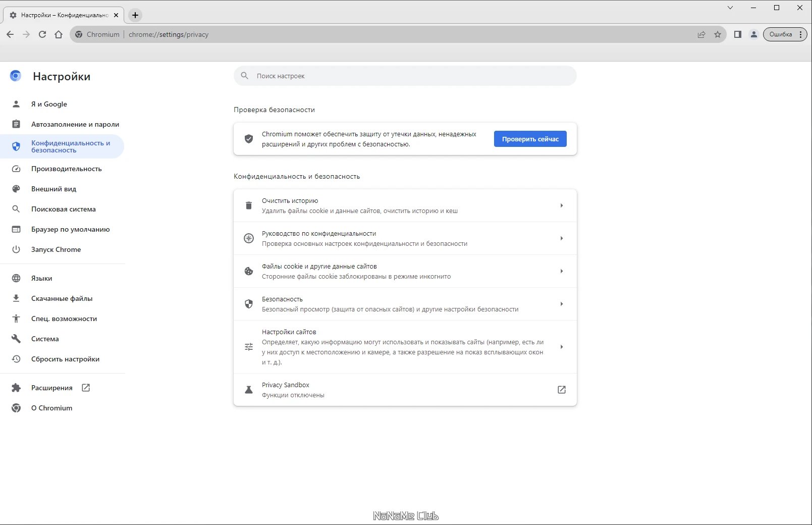Select the shield icon beside Безопасность
The width and height of the screenshot is (812, 525).
pyautogui.click(x=248, y=304)
